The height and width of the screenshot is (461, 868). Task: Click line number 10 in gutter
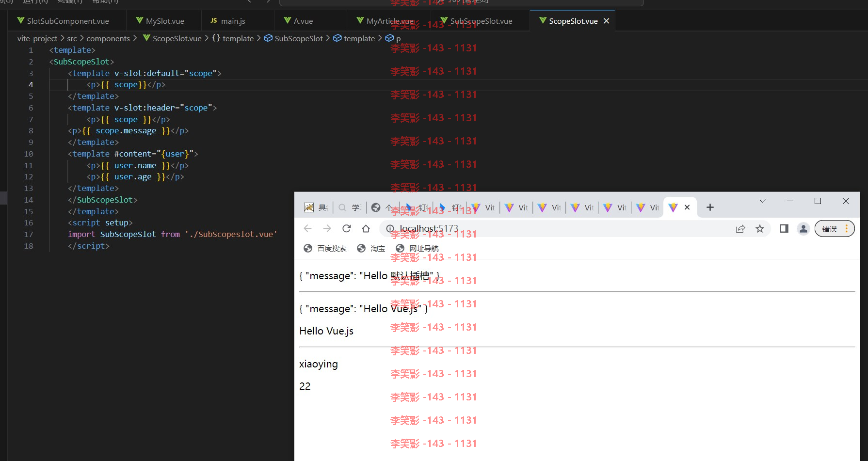[x=29, y=154]
